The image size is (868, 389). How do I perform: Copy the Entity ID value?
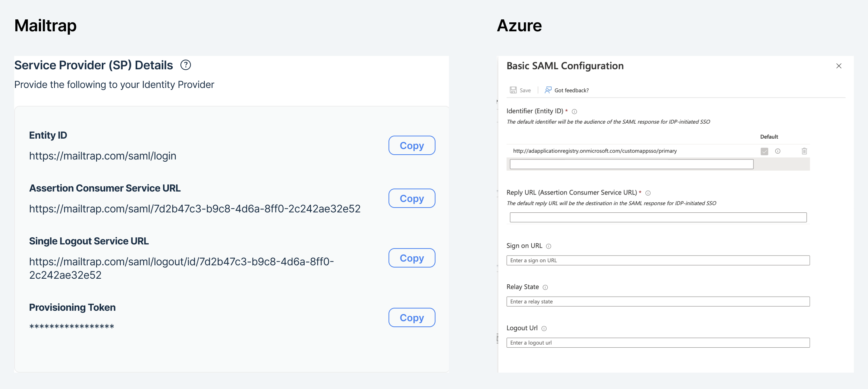pyautogui.click(x=412, y=145)
